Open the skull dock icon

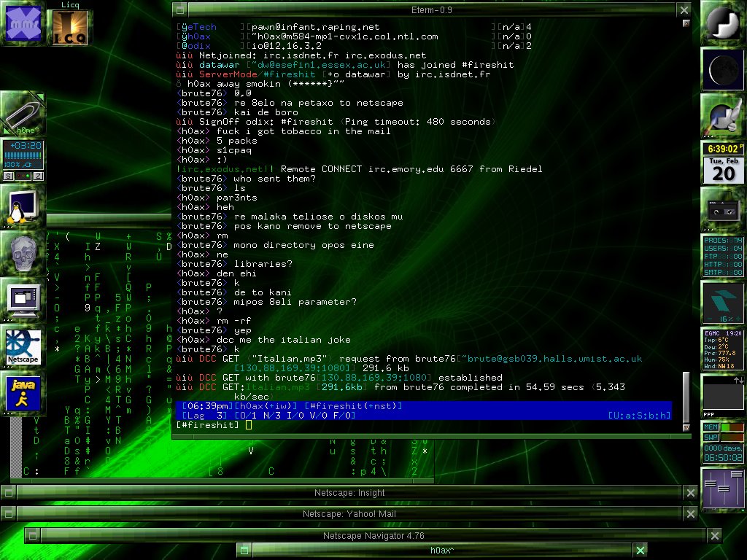tap(23, 253)
